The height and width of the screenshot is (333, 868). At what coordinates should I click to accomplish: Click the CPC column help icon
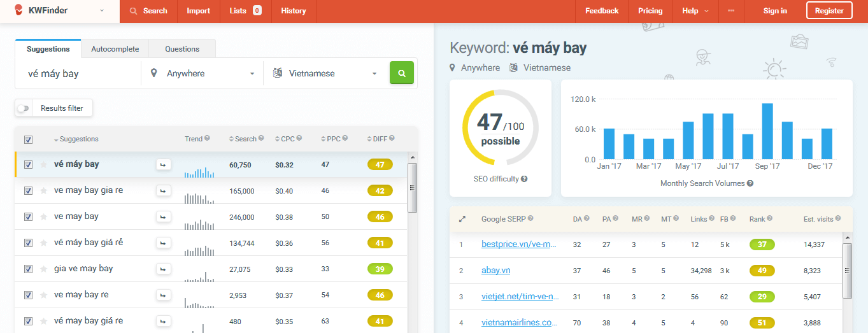(299, 138)
